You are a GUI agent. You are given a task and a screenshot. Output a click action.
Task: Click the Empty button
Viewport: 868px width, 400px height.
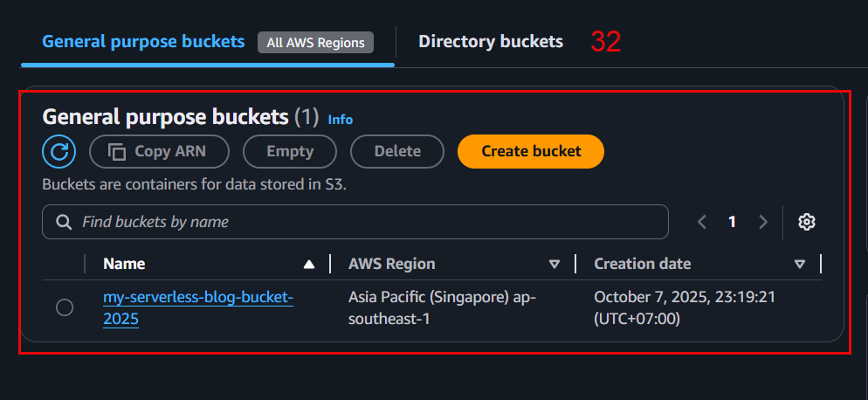click(290, 151)
